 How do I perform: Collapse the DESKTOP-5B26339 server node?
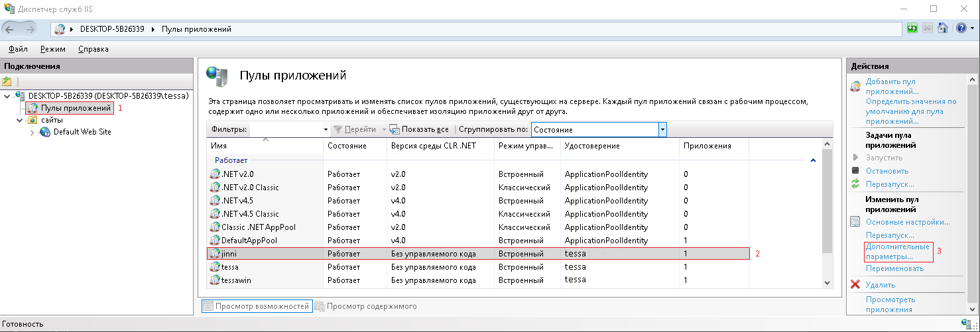tap(7, 96)
